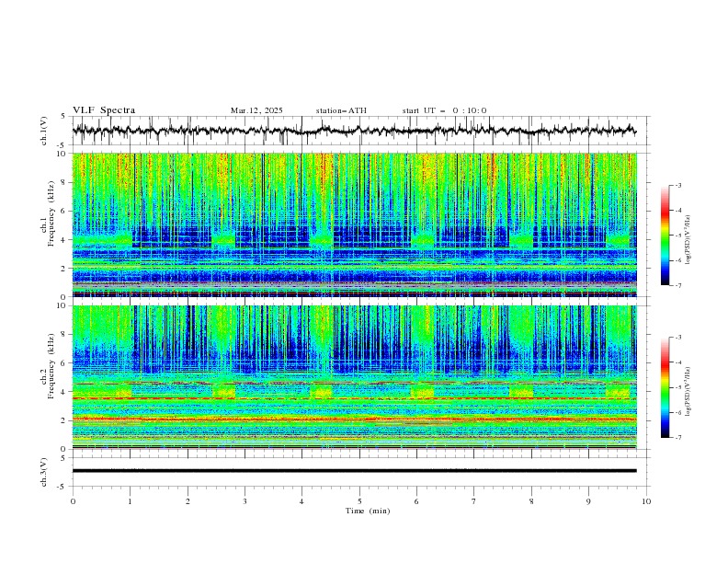Viewport: 728px width, 563px height.
Task: Click the "-4" tick on ch.2 colorbar
Action: [x=677, y=362]
